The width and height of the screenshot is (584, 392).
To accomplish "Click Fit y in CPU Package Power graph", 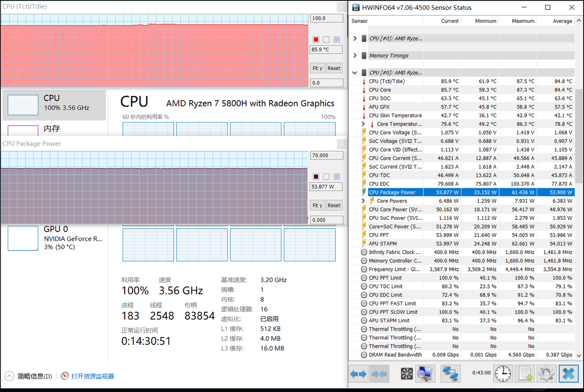I will (317, 205).
